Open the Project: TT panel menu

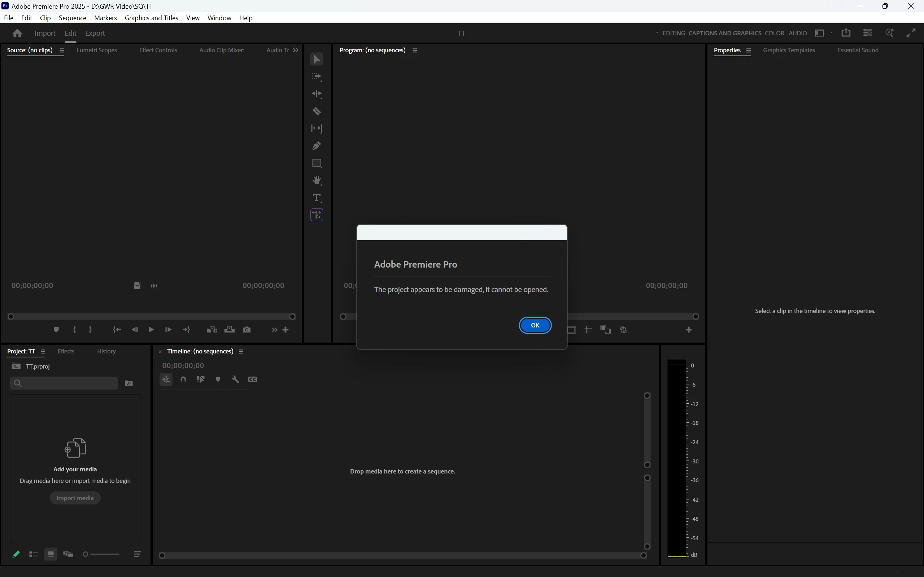click(x=43, y=352)
